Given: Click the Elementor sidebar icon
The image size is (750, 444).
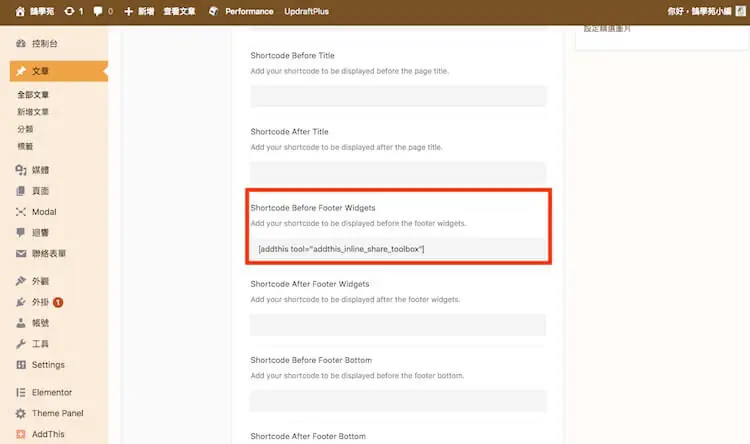Looking at the screenshot, I should (x=21, y=392).
